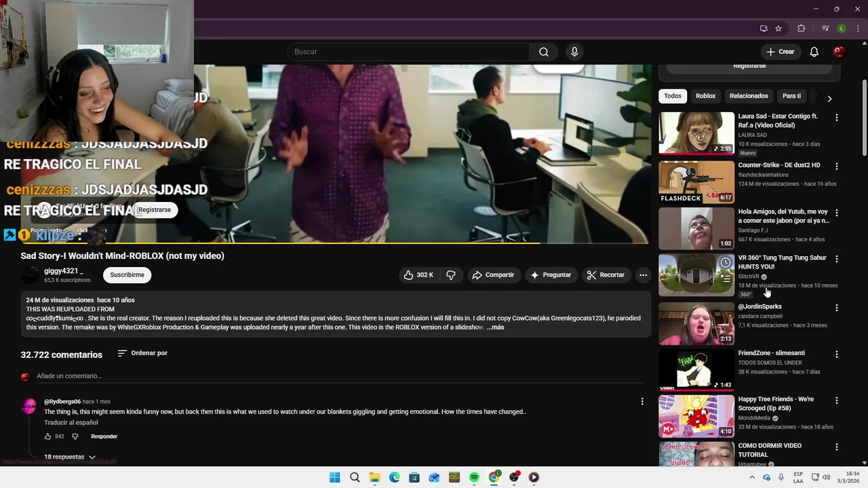Open options for Hola Amigos video
The width and height of the screenshot is (868, 488).
(836, 212)
